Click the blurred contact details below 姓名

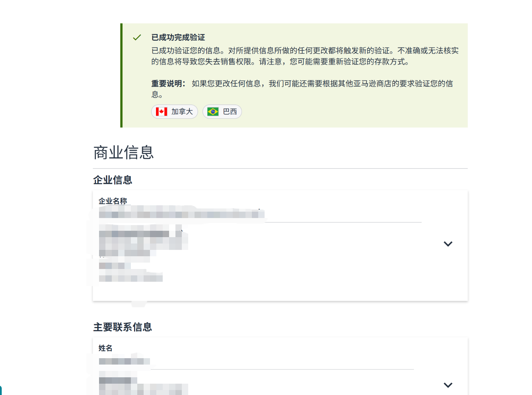point(143,383)
